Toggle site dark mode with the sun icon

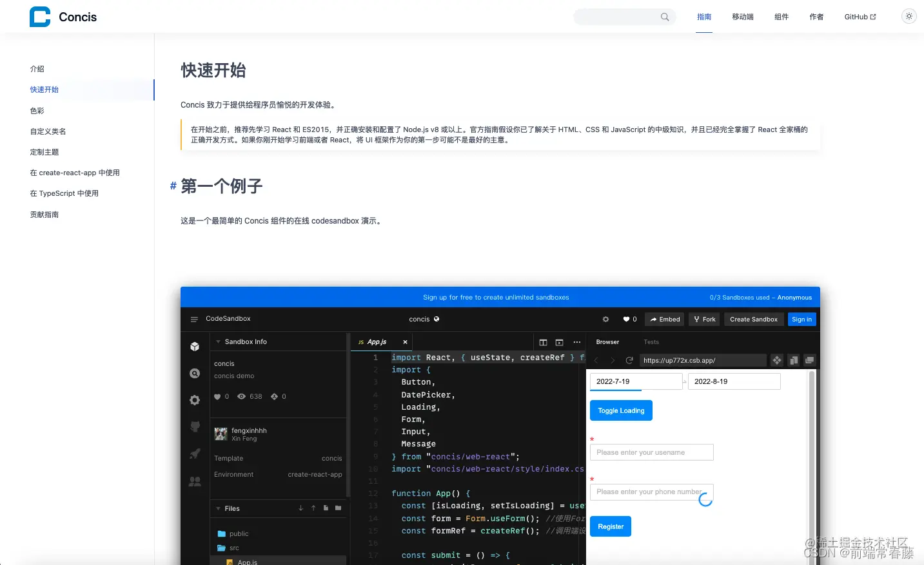point(909,16)
